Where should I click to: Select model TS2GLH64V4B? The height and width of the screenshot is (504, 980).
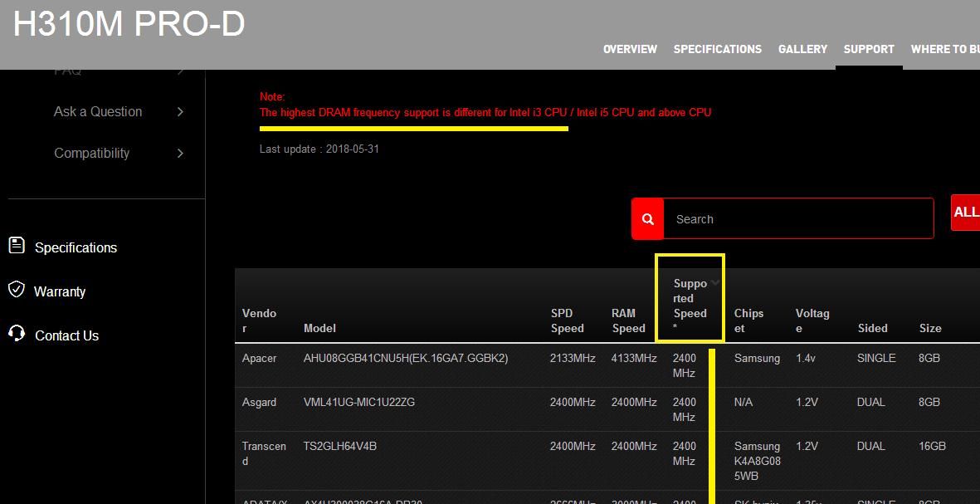(x=340, y=446)
